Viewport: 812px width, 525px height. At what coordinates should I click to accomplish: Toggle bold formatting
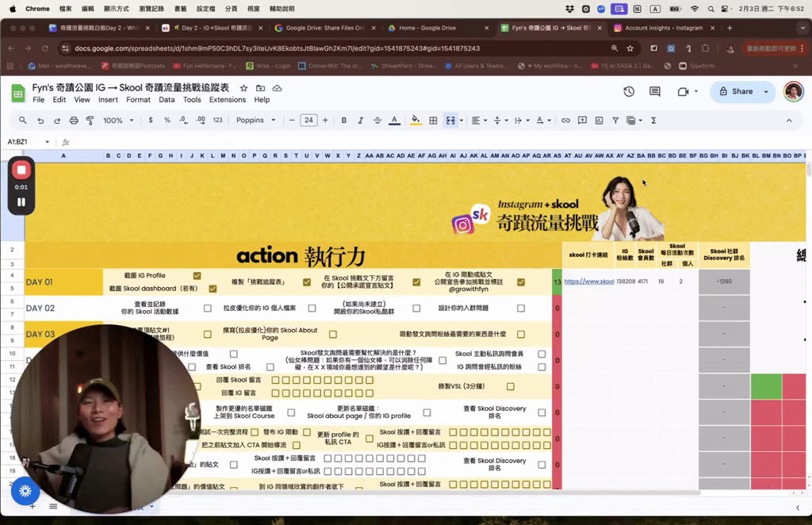(344, 120)
